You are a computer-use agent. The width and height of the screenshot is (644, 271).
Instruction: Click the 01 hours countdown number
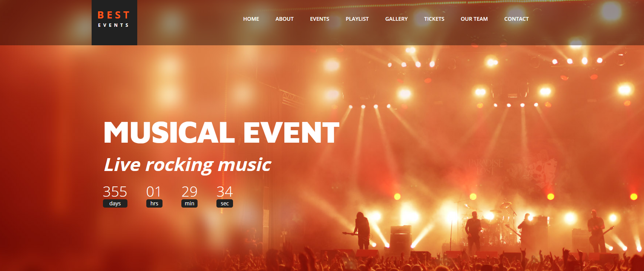point(154,192)
